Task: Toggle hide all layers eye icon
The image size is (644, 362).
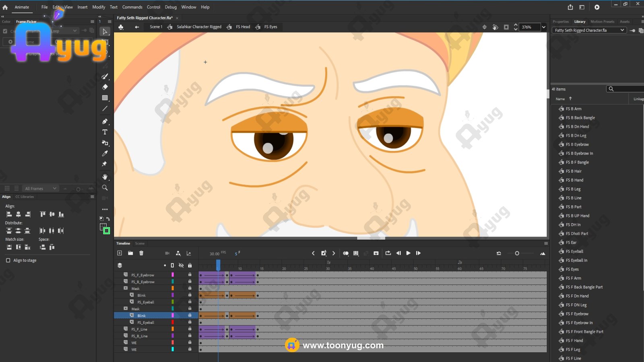Action: 181,265
